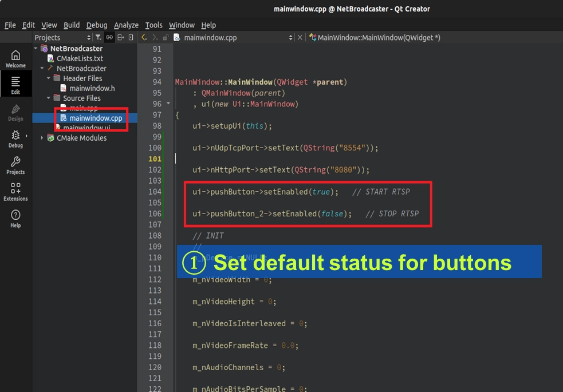Select CMake Modules in project tree
Viewport: 563px width, 392px height.
[81, 138]
